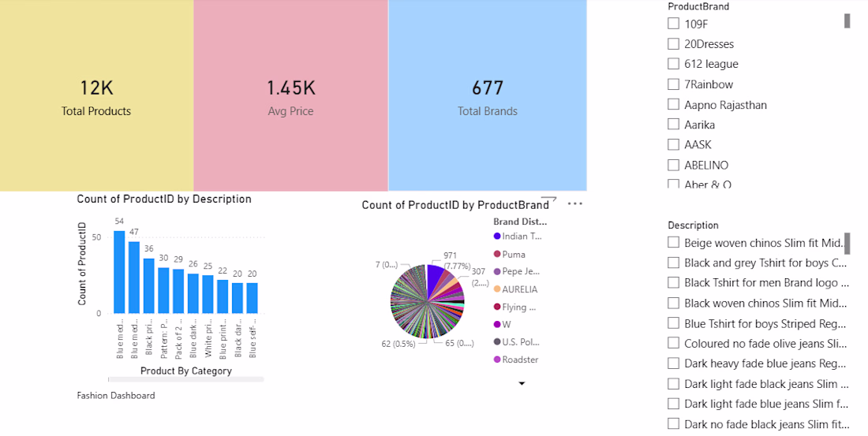Select the bar labeled 47
Screen dimensions: 868x436
[134, 278]
